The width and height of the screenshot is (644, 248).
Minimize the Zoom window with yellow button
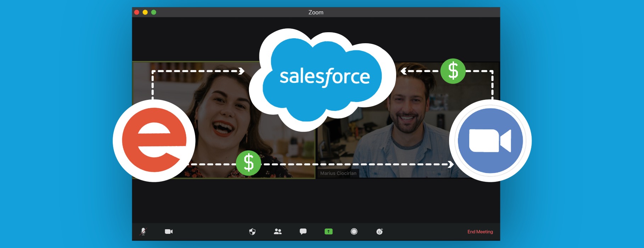pyautogui.click(x=145, y=12)
